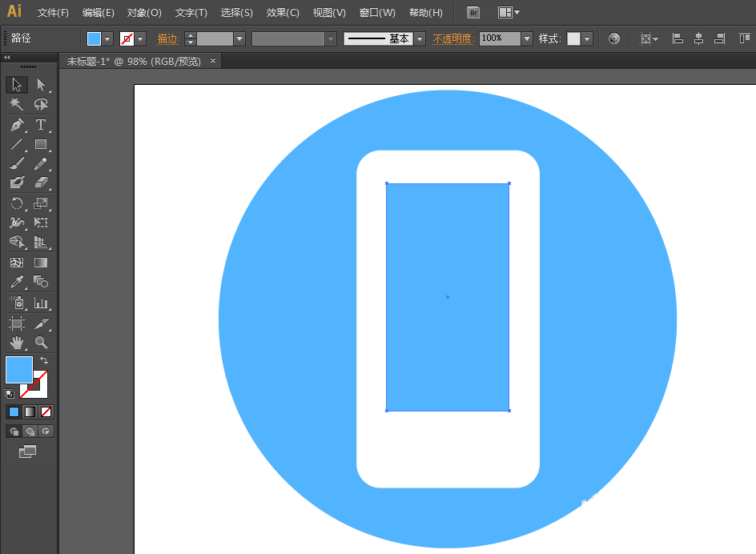Click vertical align top icon
Viewport: 756px width, 554px height.
[745, 38]
